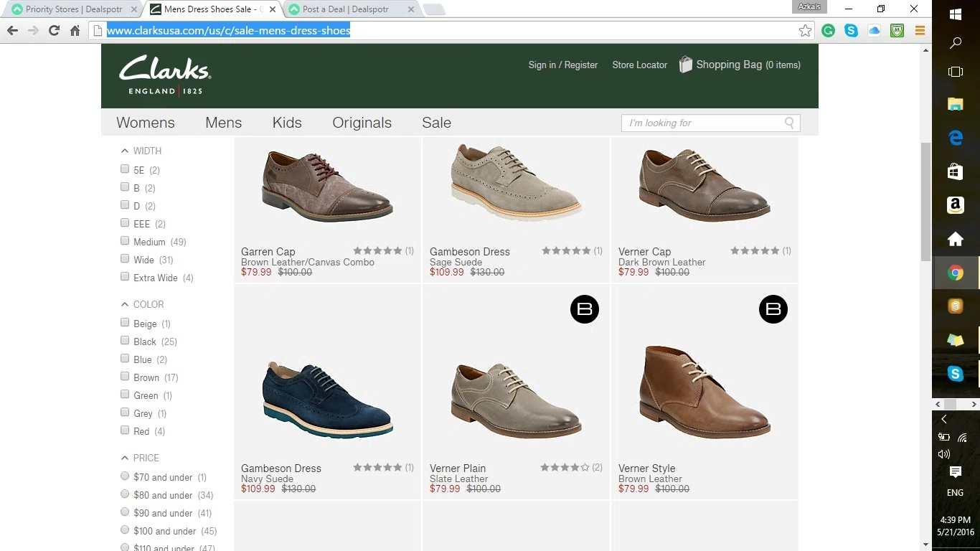Click the Chrome icon in taskbar

pos(955,273)
